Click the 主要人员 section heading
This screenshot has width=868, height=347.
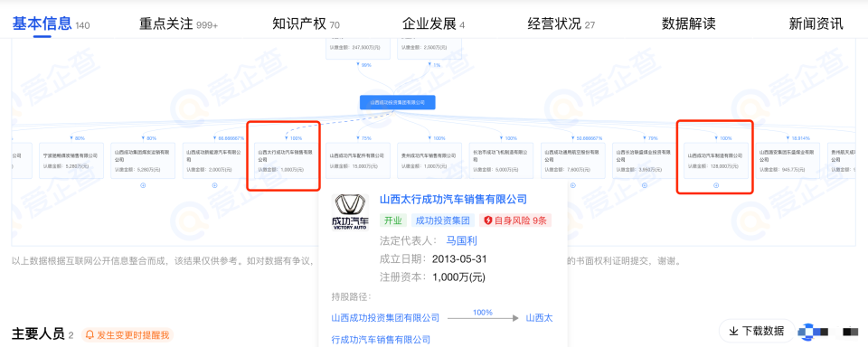point(38,334)
